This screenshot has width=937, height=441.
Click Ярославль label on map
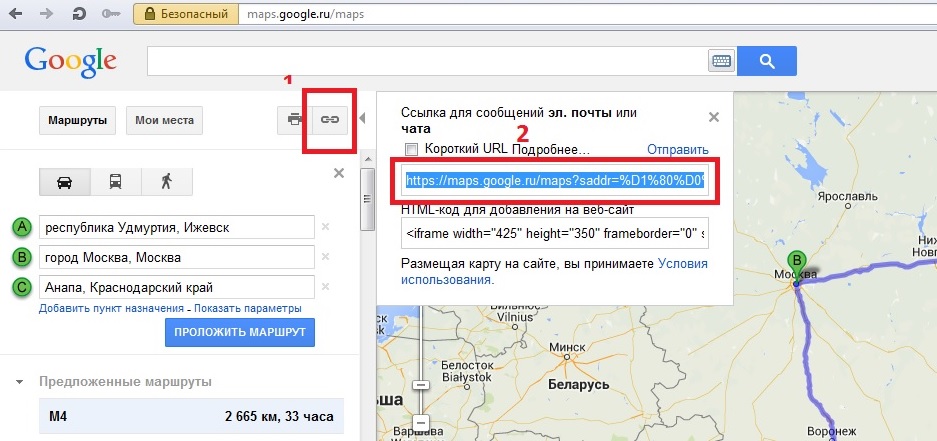point(848,197)
